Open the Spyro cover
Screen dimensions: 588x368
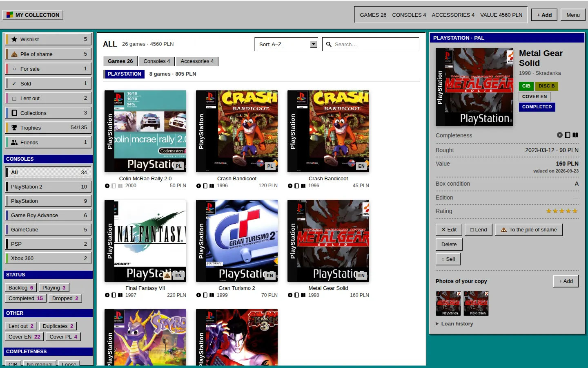tap(145, 337)
